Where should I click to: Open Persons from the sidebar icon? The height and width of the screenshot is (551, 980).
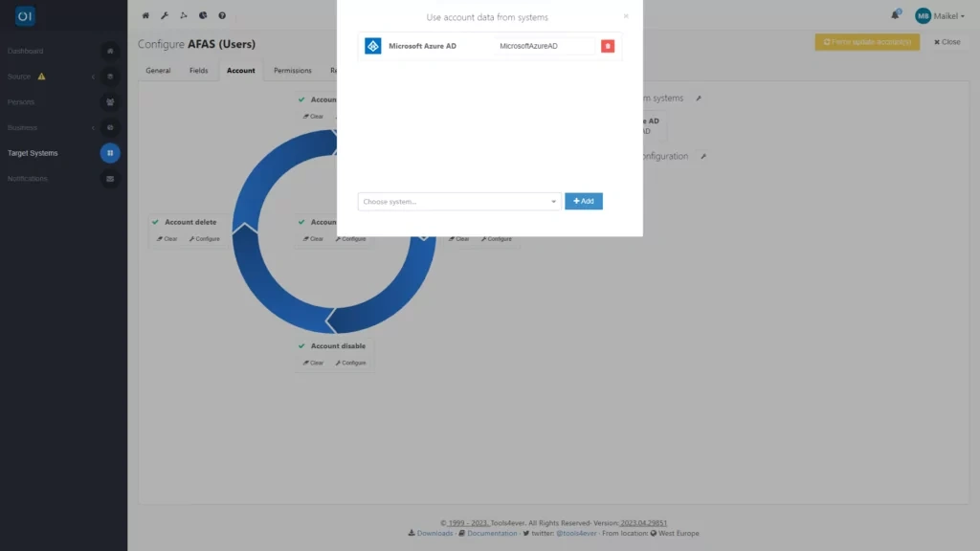(110, 101)
